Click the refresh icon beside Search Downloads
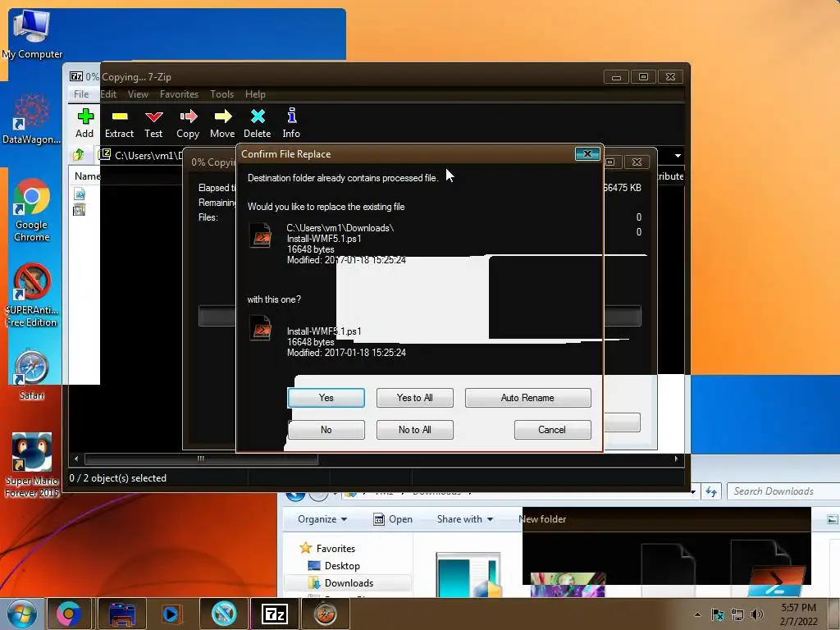The width and height of the screenshot is (840, 630). (x=711, y=491)
